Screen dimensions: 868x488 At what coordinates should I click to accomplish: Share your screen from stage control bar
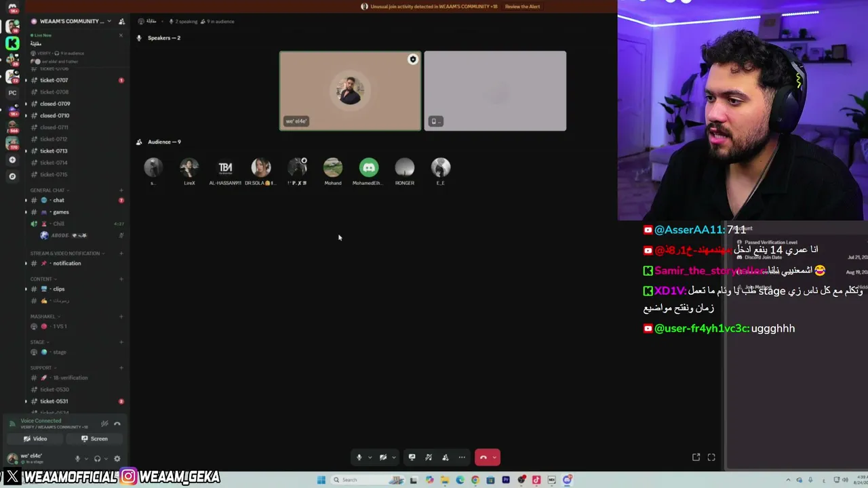[x=412, y=457]
